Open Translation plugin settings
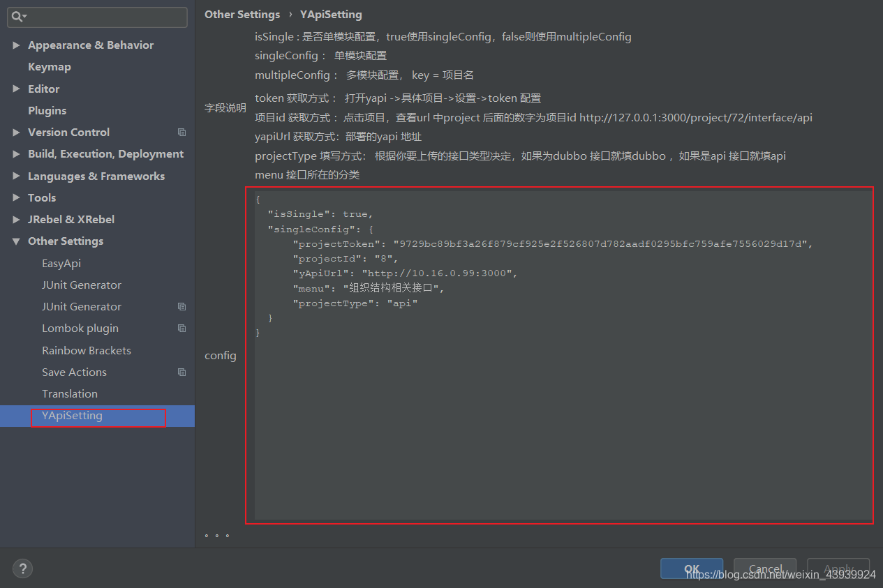Screen dimensions: 883x588 [70, 394]
